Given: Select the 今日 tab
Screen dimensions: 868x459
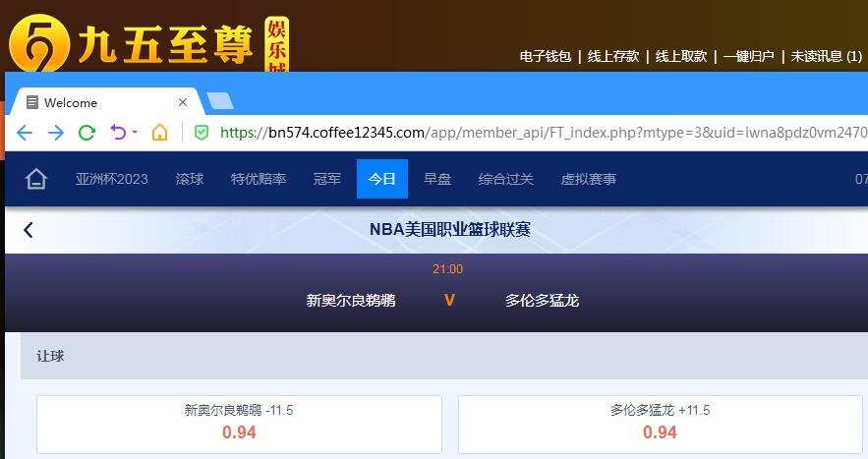Looking at the screenshot, I should pyautogui.click(x=382, y=179).
